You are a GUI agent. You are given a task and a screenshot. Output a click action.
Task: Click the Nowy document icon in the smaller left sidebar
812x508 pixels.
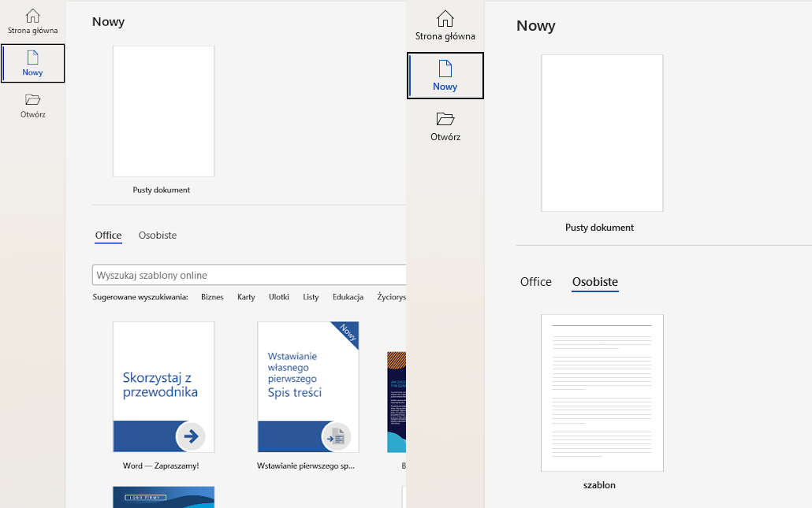point(32,57)
